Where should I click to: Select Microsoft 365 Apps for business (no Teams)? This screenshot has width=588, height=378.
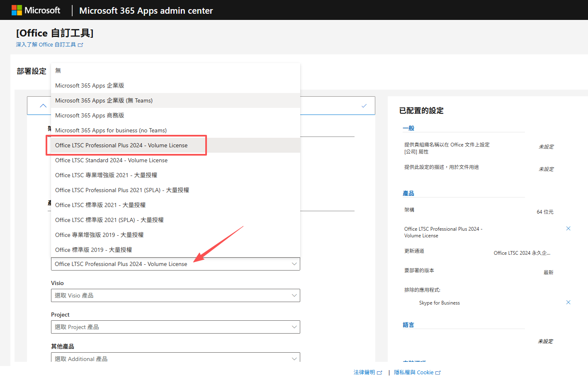(175, 130)
